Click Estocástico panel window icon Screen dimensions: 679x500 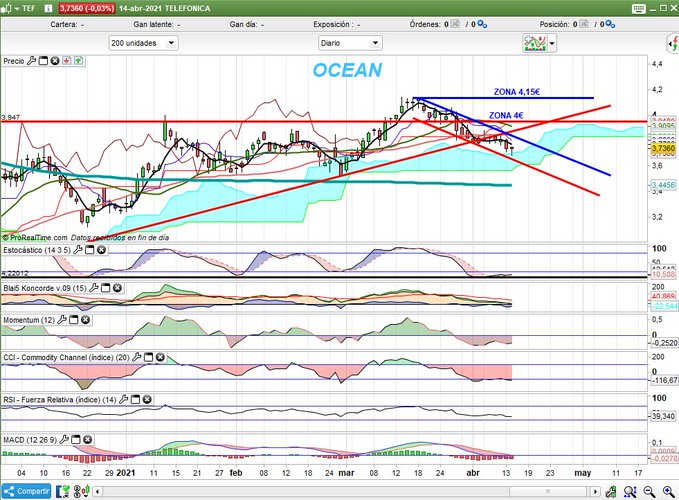coord(90,250)
